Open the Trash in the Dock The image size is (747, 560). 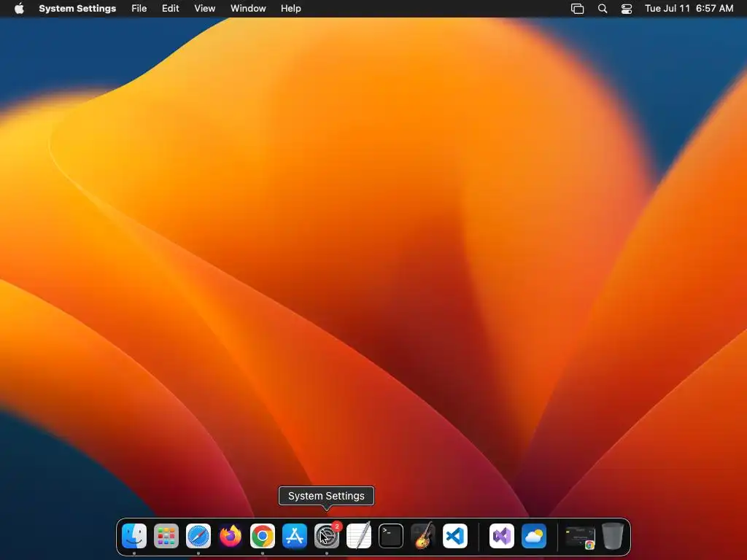click(x=613, y=536)
